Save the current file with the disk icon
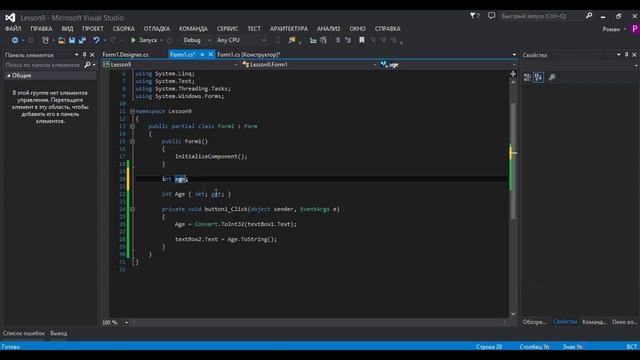The image size is (640, 360). 72,40
